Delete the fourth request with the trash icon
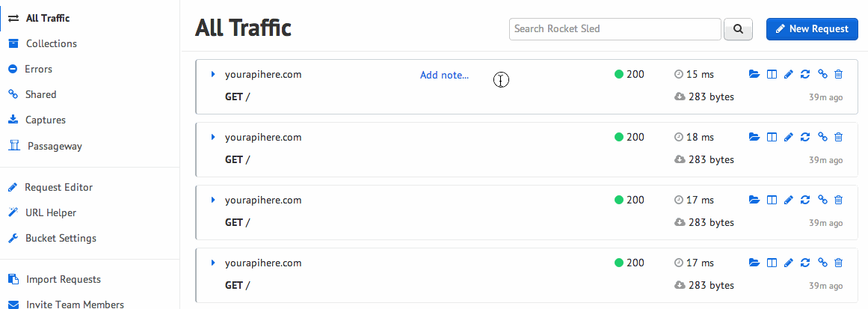This screenshot has height=309, width=868. [839, 263]
